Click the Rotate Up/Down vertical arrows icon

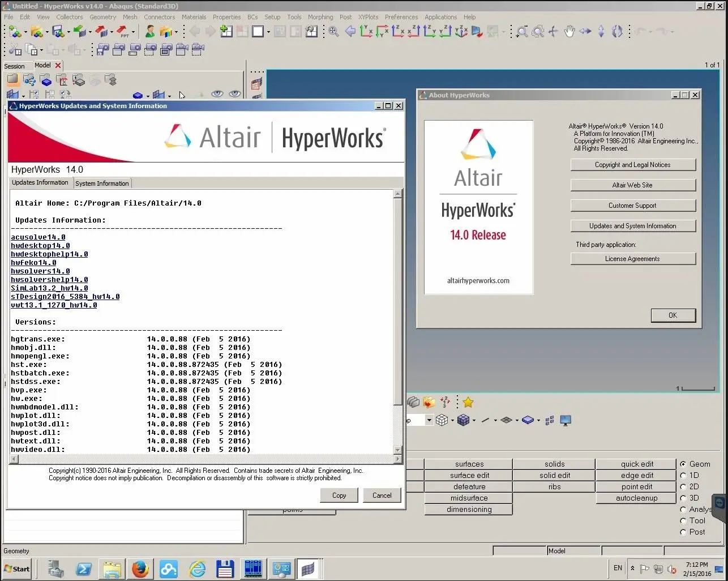(601, 32)
